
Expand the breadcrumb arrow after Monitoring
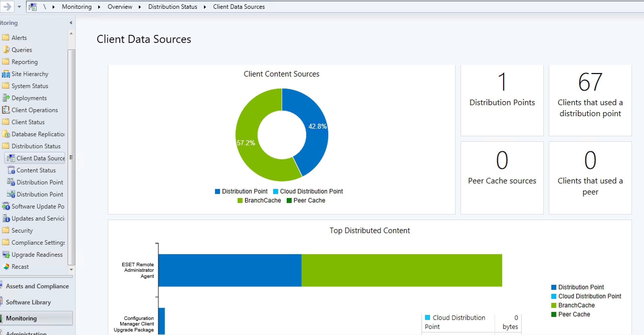click(x=99, y=7)
